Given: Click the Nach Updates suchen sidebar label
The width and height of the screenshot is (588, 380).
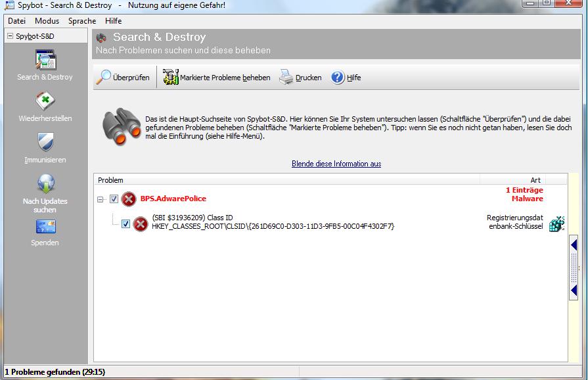Looking at the screenshot, I should 45,205.
